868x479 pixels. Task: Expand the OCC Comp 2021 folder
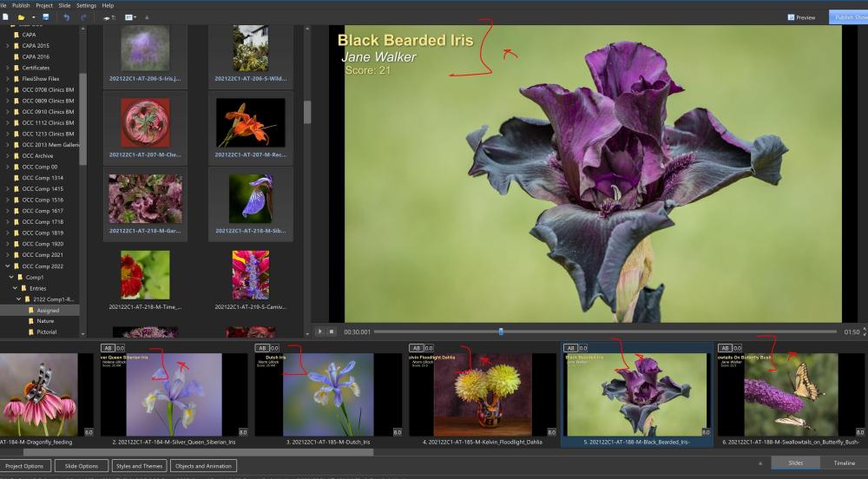[x=7, y=255]
